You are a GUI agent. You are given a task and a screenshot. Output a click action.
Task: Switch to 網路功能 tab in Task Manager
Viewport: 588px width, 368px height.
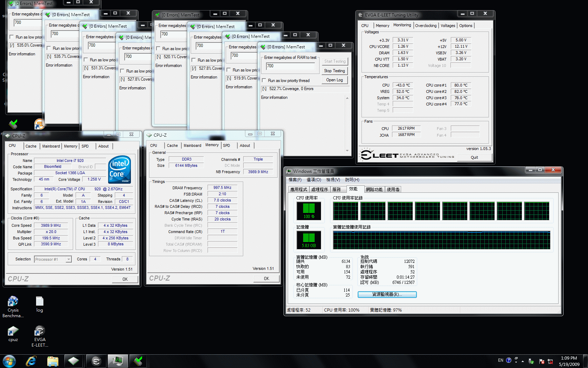tap(374, 190)
